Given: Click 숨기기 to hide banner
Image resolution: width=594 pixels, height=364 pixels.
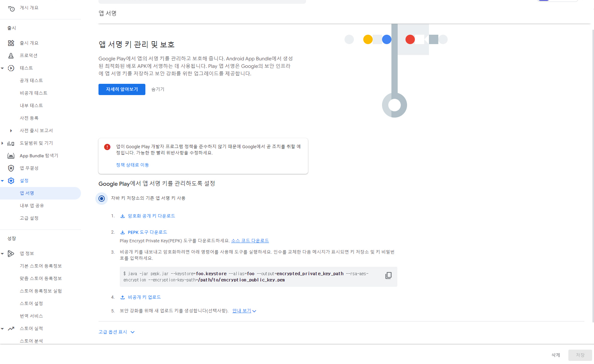Looking at the screenshot, I should point(158,89).
